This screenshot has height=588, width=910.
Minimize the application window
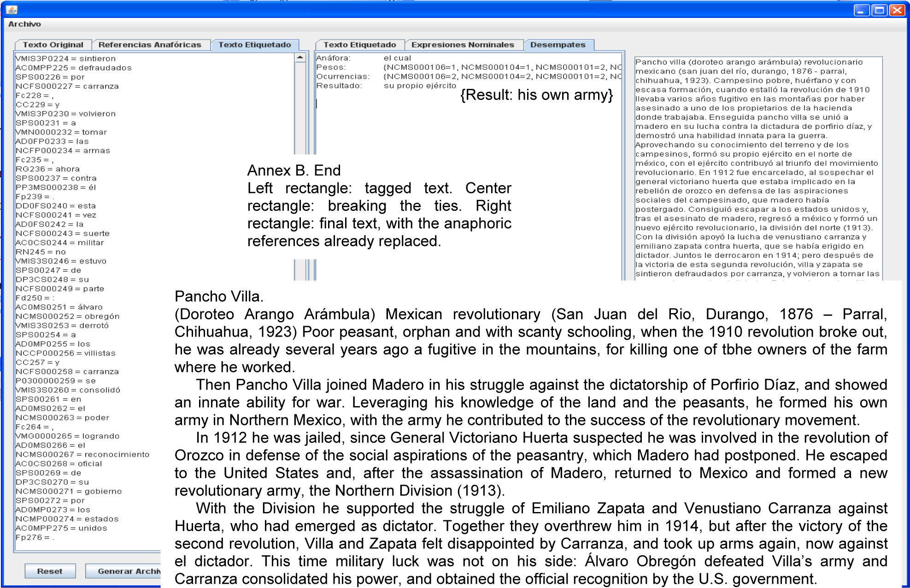(862, 10)
